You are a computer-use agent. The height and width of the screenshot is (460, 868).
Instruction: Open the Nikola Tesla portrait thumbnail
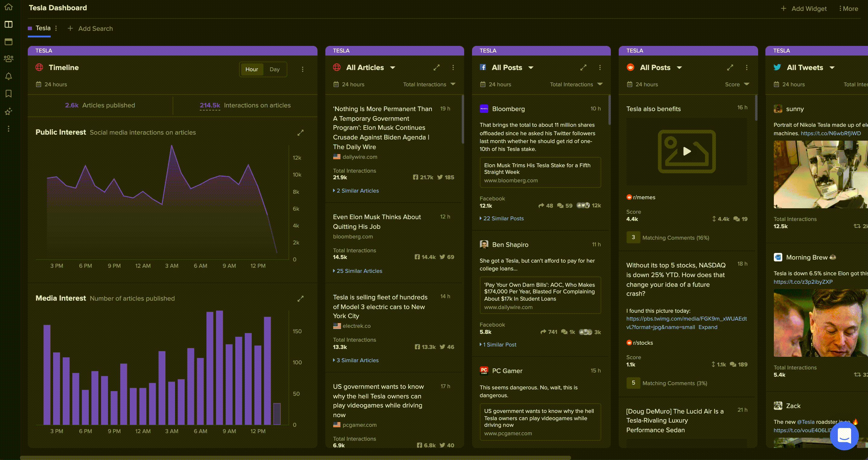coord(821,174)
